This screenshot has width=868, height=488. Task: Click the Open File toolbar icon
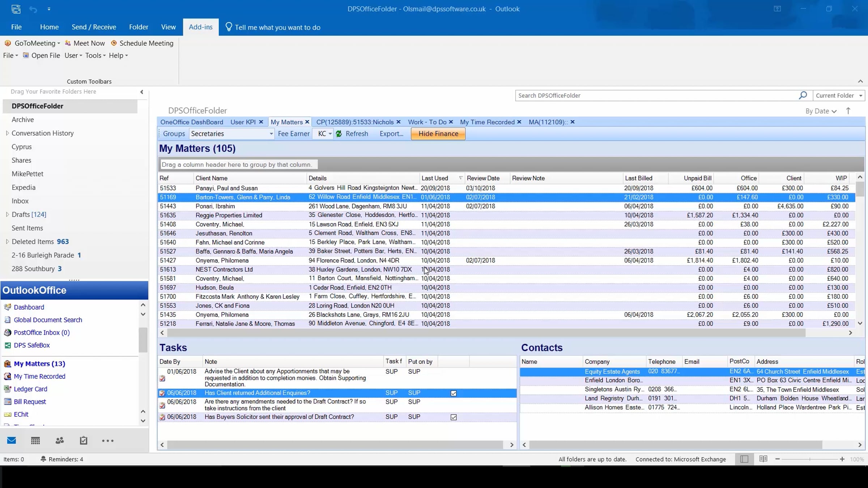(26, 55)
